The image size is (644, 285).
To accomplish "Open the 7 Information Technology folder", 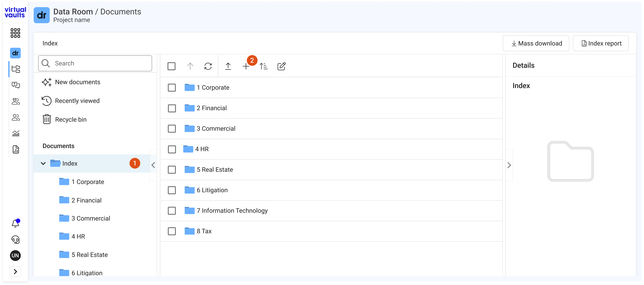I will pos(232,211).
